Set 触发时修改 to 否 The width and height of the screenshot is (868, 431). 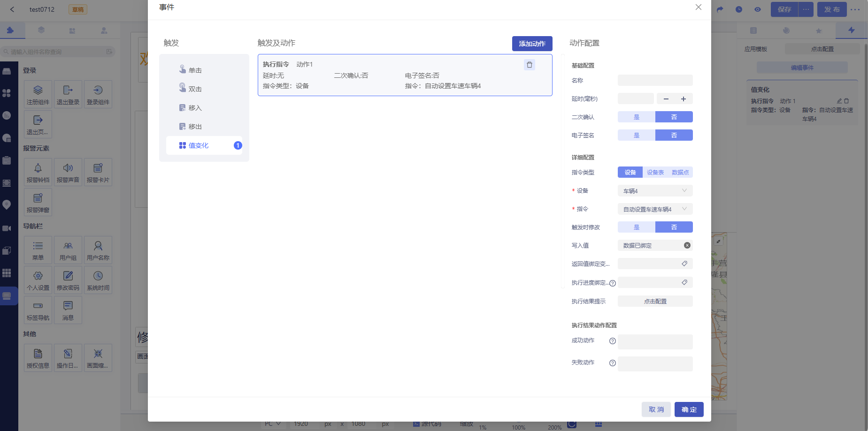pyautogui.click(x=674, y=227)
